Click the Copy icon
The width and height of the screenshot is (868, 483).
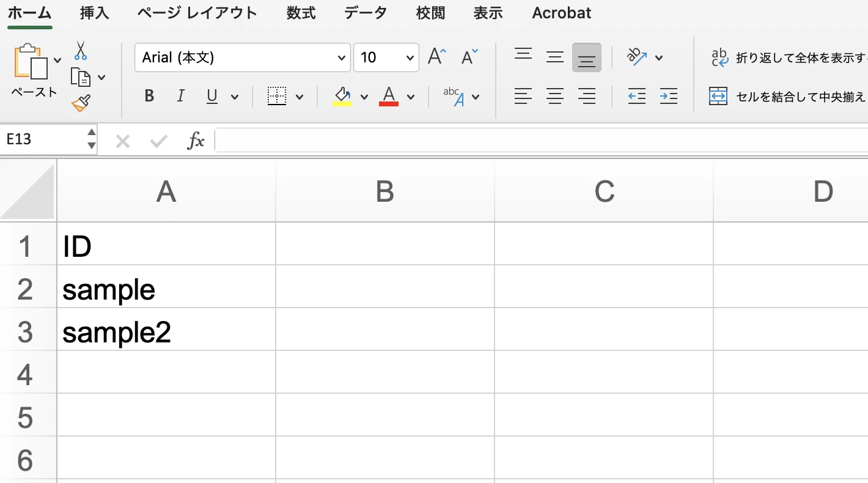80,77
